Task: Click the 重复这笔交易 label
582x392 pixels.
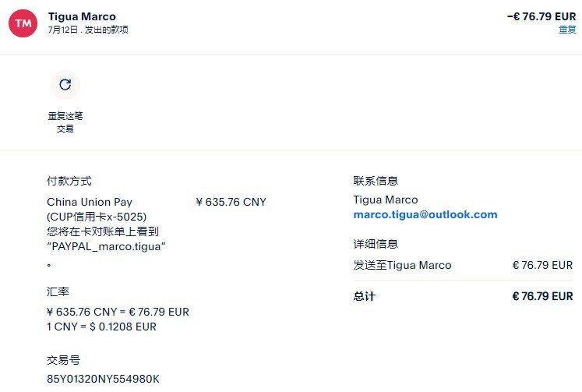Action: (x=65, y=122)
